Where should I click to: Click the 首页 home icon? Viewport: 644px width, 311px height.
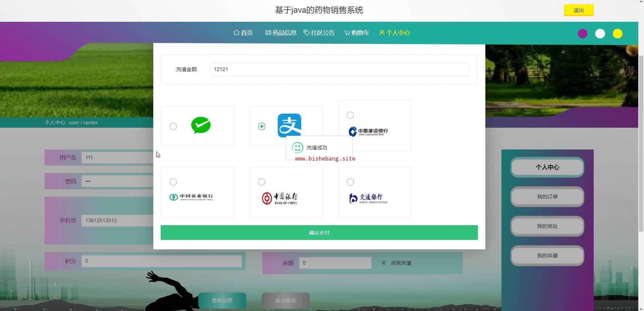(x=236, y=33)
